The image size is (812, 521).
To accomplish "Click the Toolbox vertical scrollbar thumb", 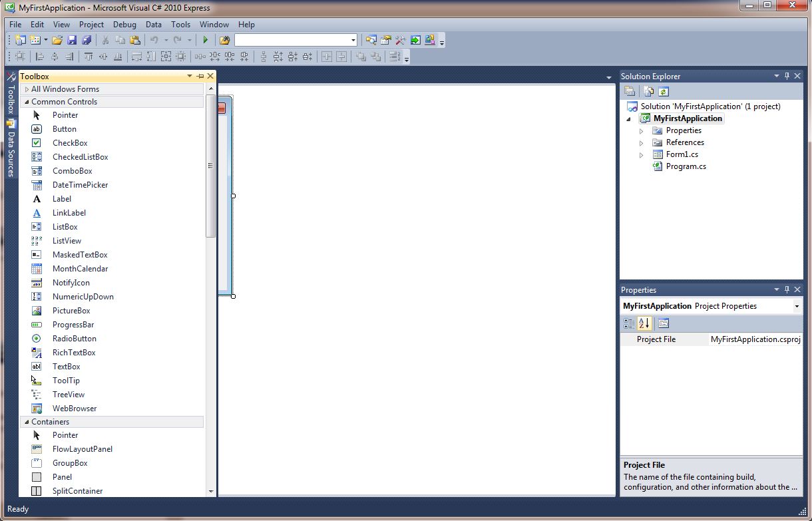I will point(211,166).
